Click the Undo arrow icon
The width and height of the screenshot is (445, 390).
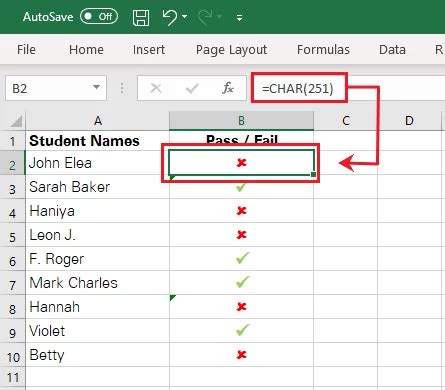tap(170, 17)
